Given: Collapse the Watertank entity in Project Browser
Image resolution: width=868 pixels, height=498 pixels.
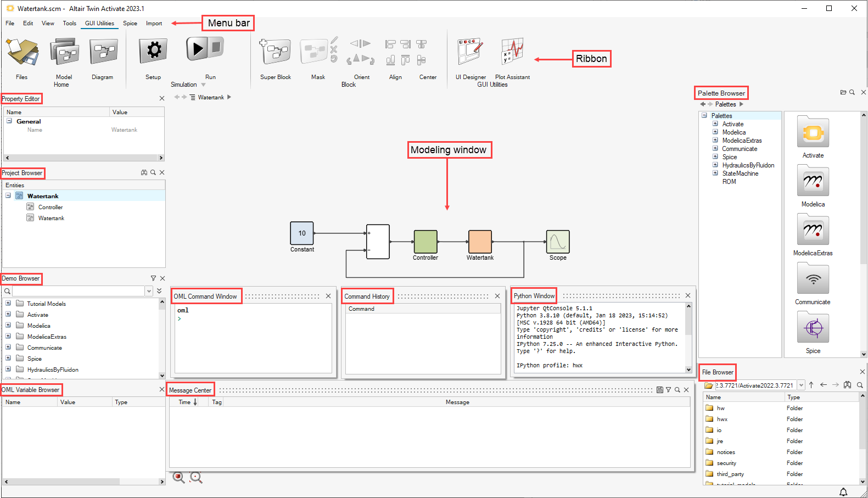Looking at the screenshot, I should tap(8, 195).
